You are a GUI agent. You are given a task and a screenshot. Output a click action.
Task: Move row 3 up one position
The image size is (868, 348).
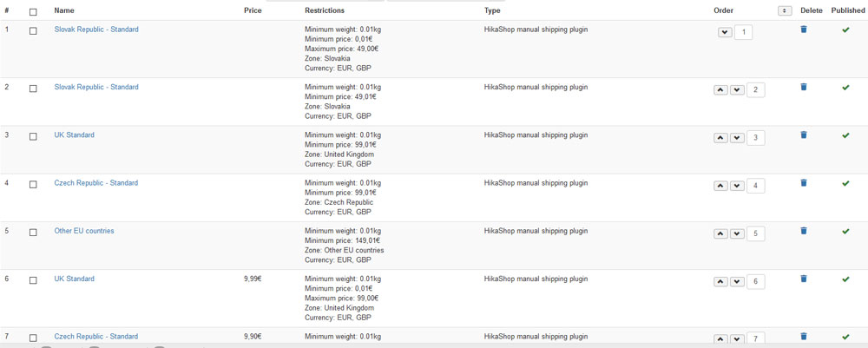click(x=720, y=138)
